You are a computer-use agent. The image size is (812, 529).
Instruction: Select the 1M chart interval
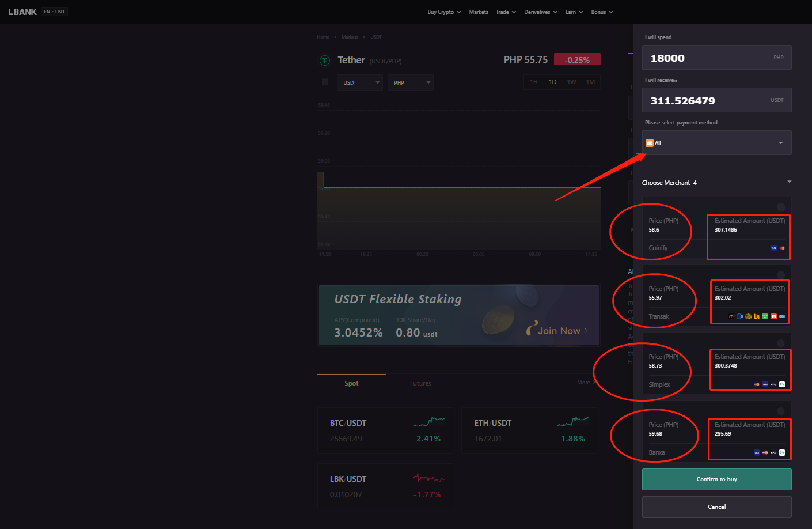pos(591,82)
